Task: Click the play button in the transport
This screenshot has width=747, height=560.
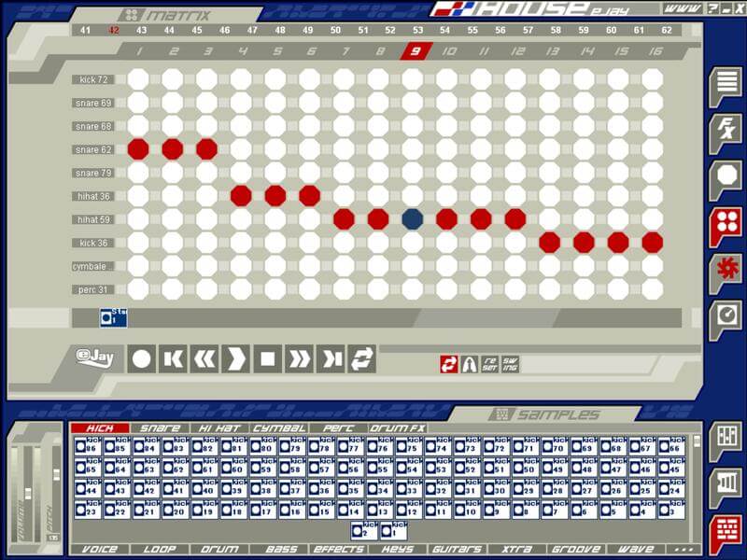Action: 237,358
